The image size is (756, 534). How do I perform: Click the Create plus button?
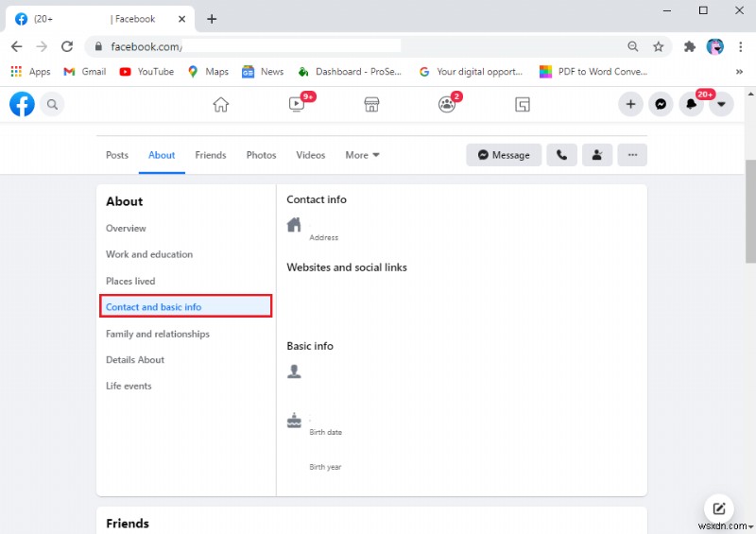630,104
